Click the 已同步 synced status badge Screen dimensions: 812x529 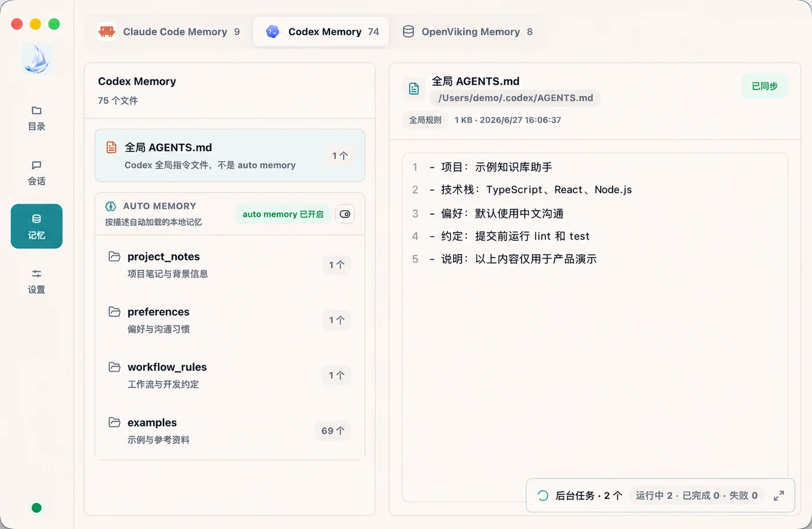pos(765,86)
